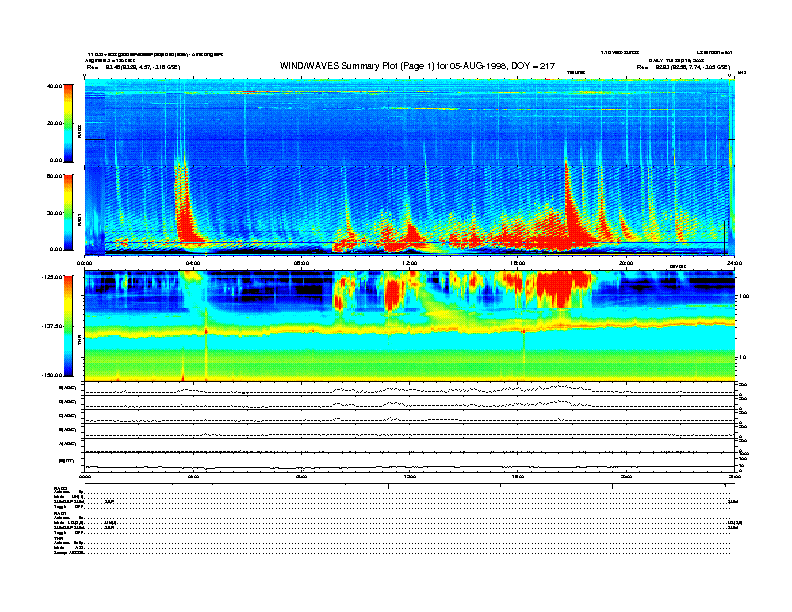Viewport: 792px width, 612px height.
Task: Click the 12:00 label under the RAD1 spectrogram
Action: pyautogui.click(x=410, y=263)
